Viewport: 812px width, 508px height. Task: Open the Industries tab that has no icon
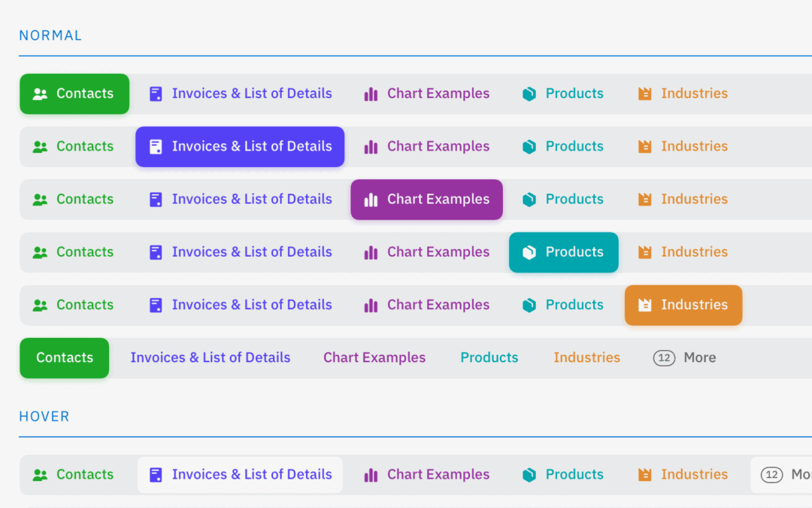[586, 358]
